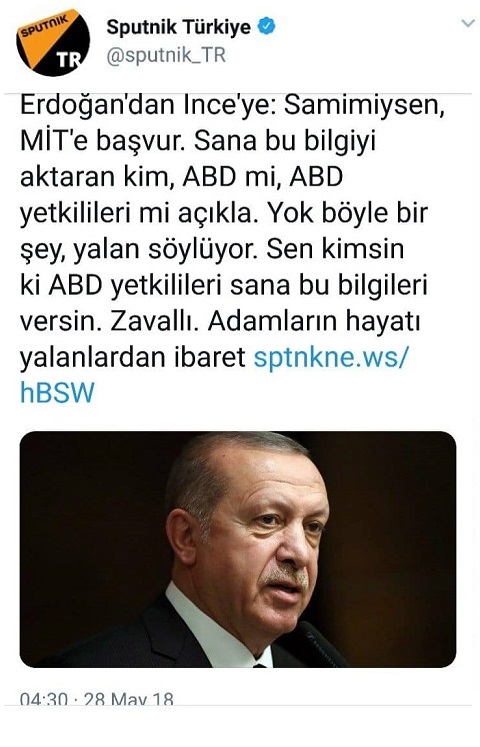Select the tweet text starting Erdoğan'dan İnce'ye
This screenshot has width=480, height=747.
click(233, 249)
